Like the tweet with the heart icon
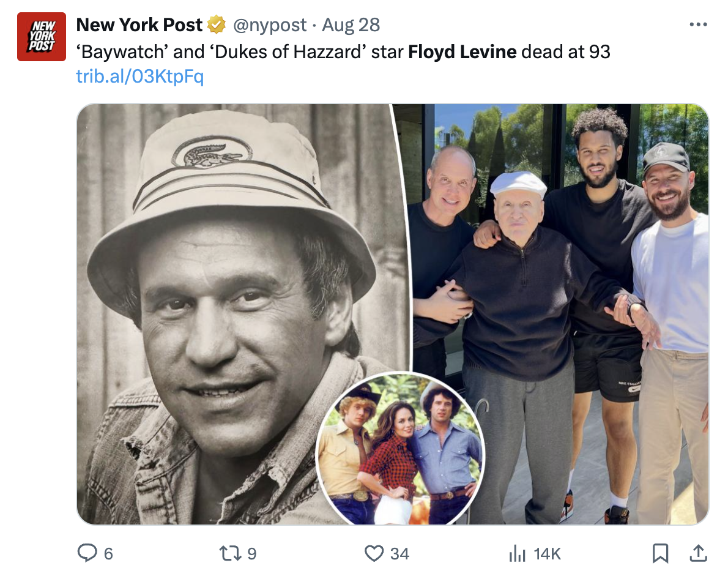The image size is (728, 579). (373, 553)
